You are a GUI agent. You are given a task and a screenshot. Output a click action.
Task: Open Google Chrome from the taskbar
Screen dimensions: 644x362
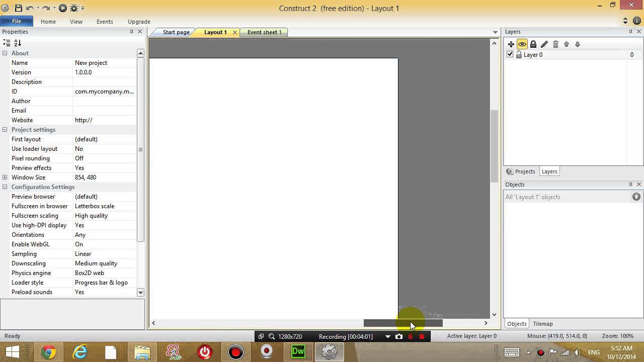[48, 352]
